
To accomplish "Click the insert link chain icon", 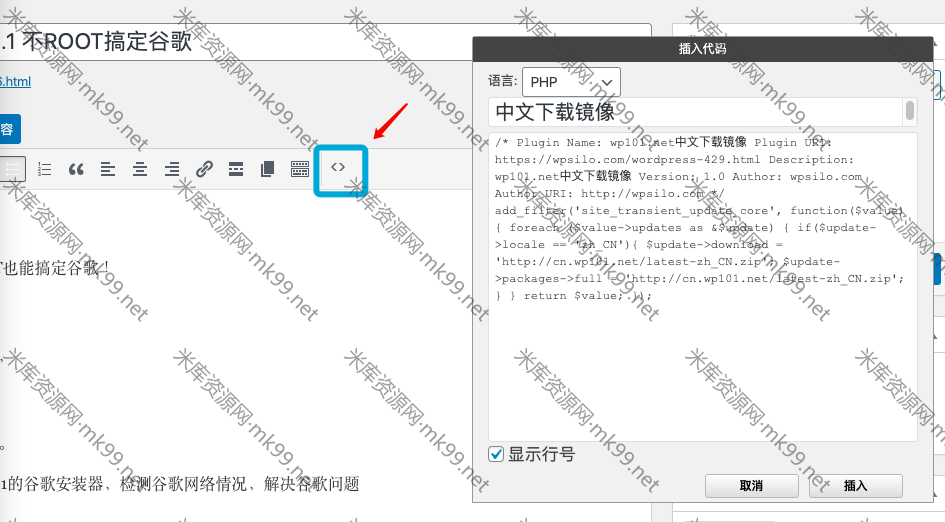I will click(204, 169).
